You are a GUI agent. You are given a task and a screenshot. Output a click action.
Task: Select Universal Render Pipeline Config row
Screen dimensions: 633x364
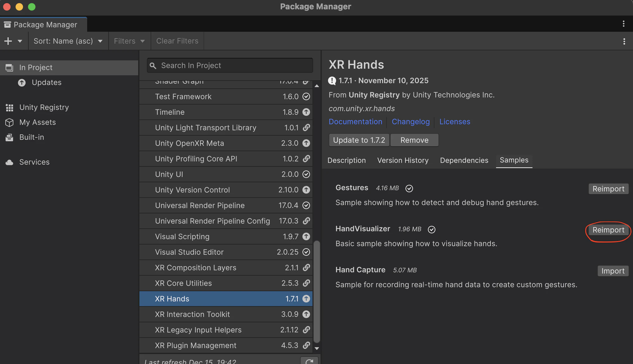tap(226, 221)
